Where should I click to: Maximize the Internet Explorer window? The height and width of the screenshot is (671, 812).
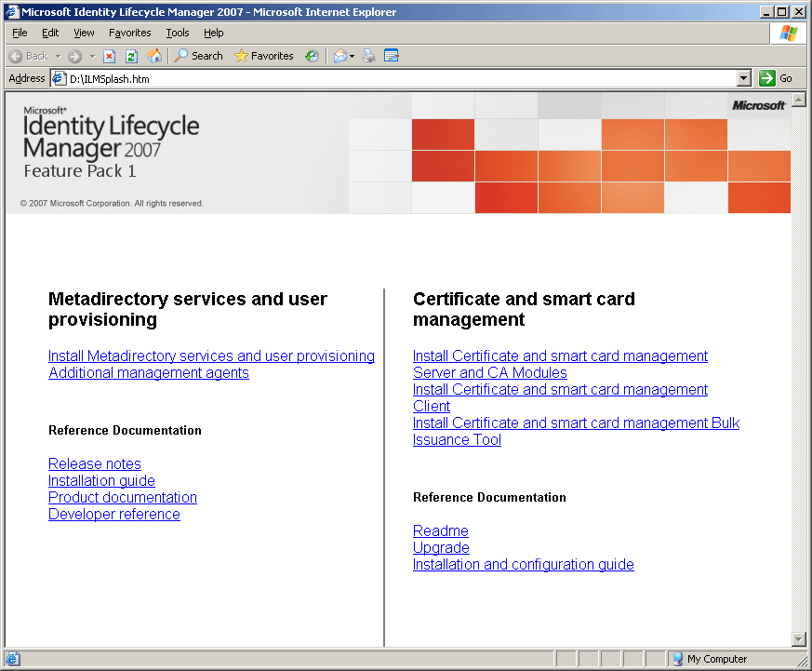pyautogui.click(x=782, y=11)
